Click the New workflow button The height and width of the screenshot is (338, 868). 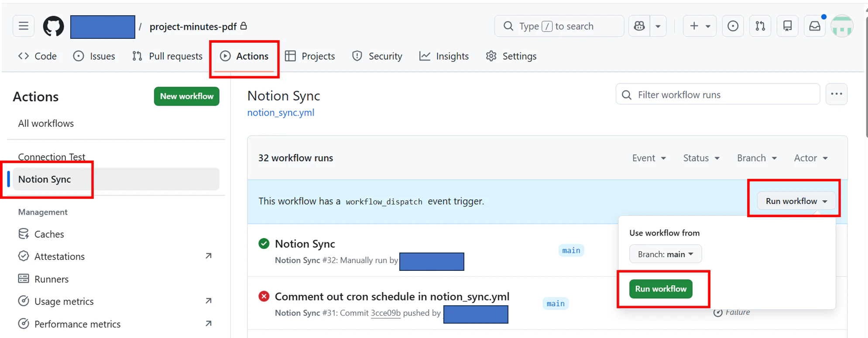(x=187, y=96)
